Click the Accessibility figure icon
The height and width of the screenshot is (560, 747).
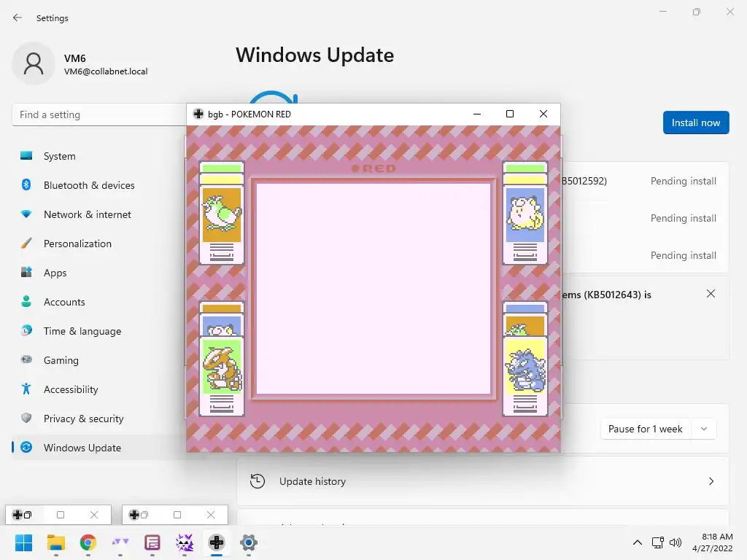click(x=26, y=389)
